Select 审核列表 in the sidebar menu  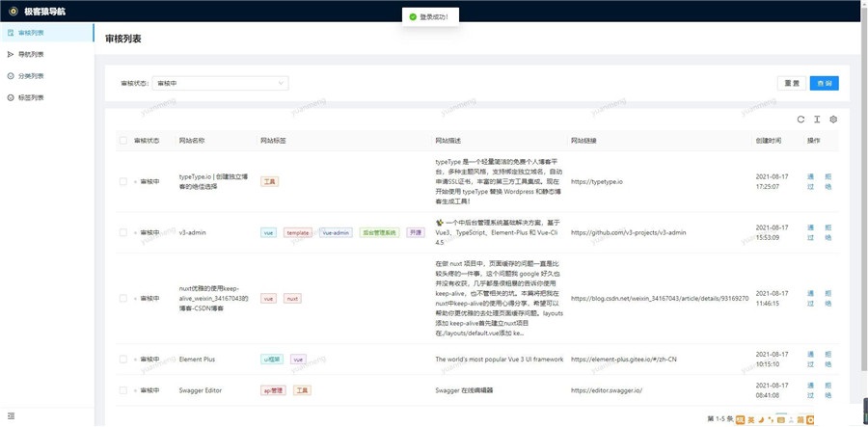31,34
